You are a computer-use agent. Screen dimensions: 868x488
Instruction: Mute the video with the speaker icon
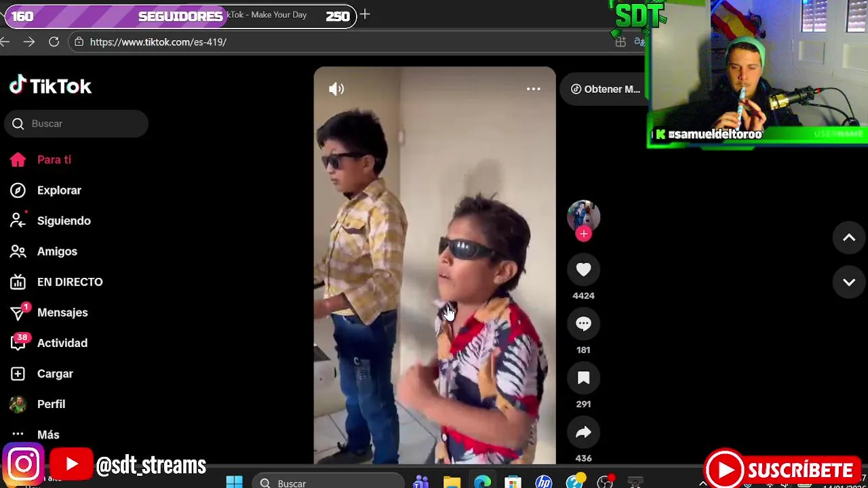336,89
